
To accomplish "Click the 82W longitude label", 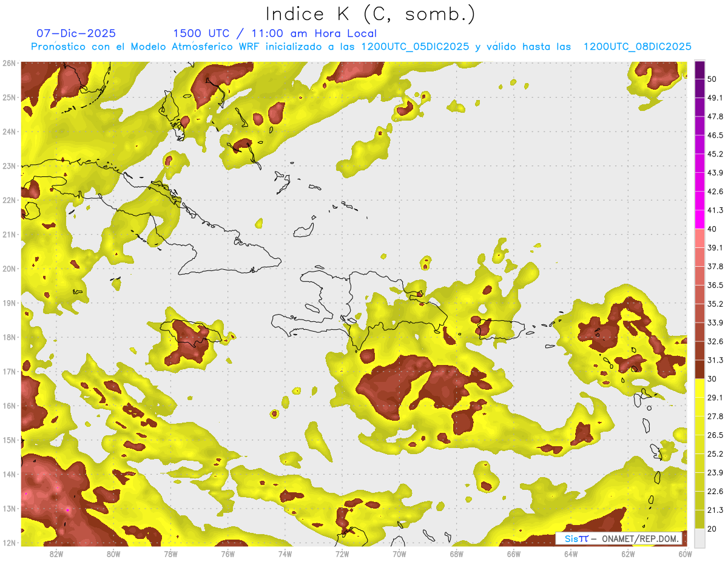I will pyautogui.click(x=56, y=554).
